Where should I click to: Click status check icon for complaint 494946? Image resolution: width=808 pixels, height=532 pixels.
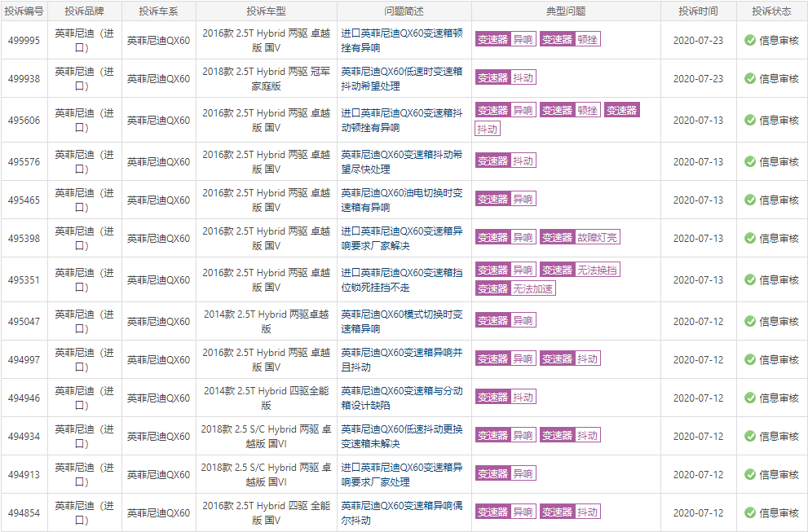point(750,398)
